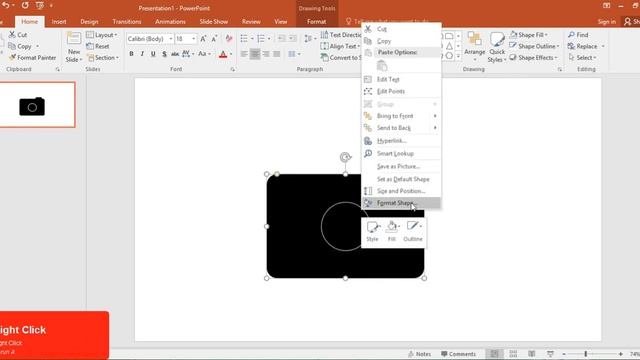
Task: Choose Smart Lookup in context menu
Action: [x=401, y=153]
